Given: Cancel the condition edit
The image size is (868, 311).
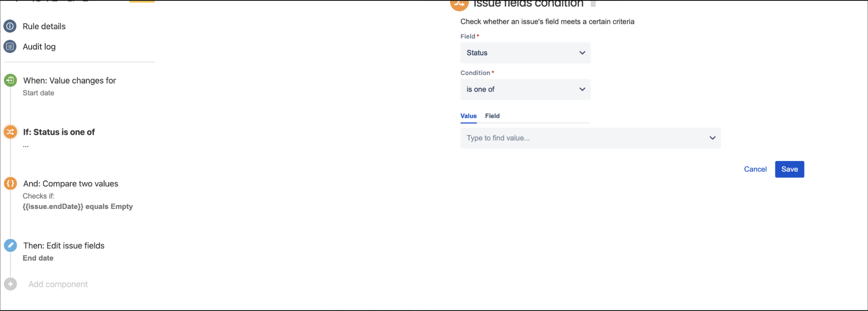Looking at the screenshot, I should [755, 169].
